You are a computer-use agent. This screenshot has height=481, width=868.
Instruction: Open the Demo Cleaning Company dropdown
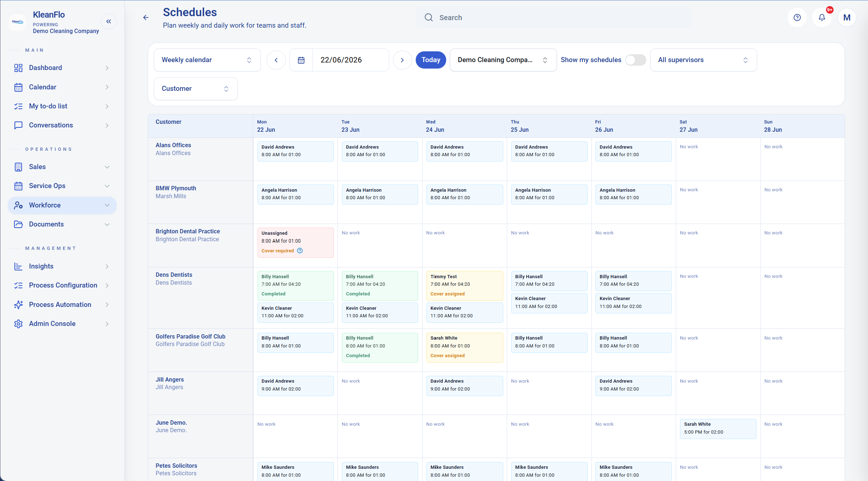tap(503, 60)
